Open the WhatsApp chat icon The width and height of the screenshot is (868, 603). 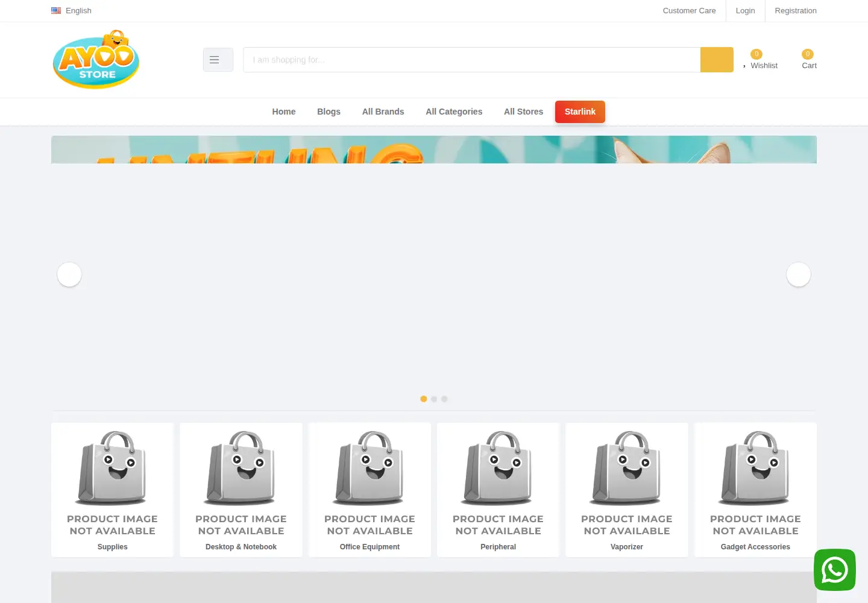tap(835, 570)
